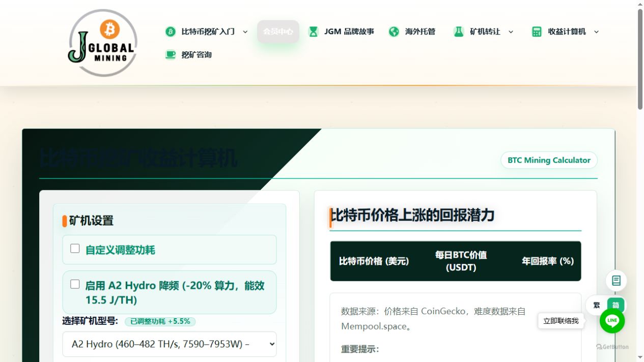Click the BTC Mining Calculator badge
The width and height of the screenshot is (644, 362).
tap(549, 160)
